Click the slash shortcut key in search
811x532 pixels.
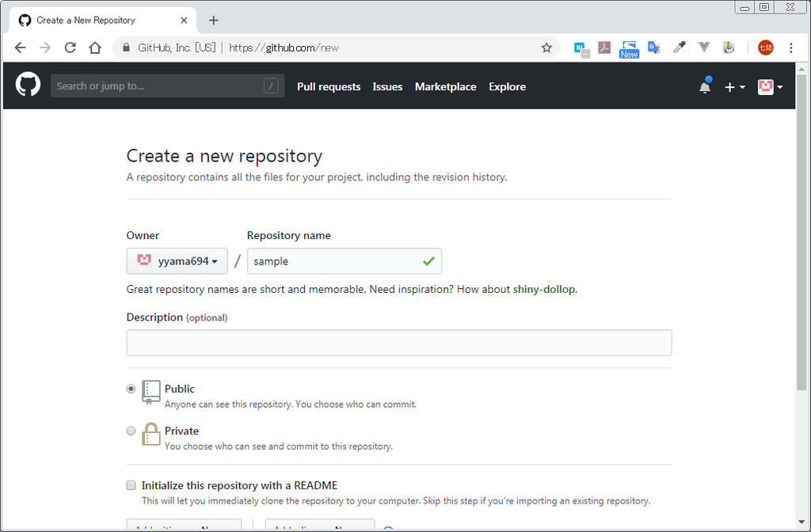271,85
